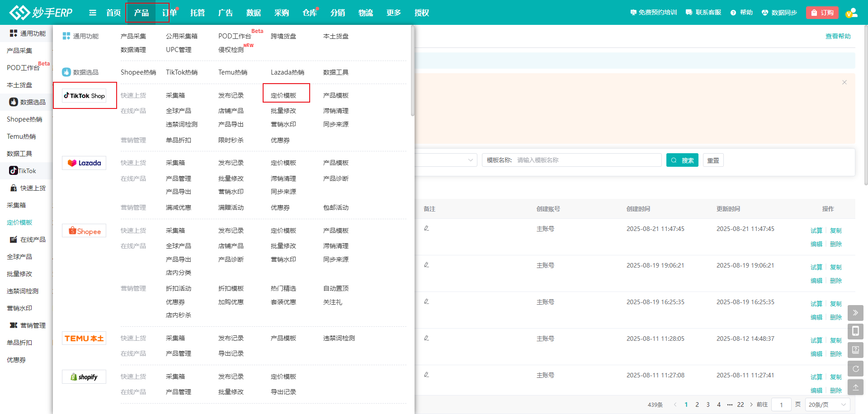868x414 pixels.
Task: Close the orange notice banner
Action: 844,82
